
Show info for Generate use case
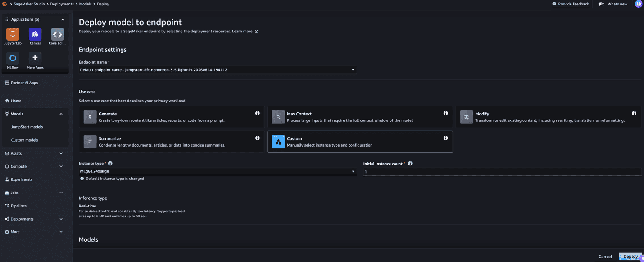tap(258, 113)
